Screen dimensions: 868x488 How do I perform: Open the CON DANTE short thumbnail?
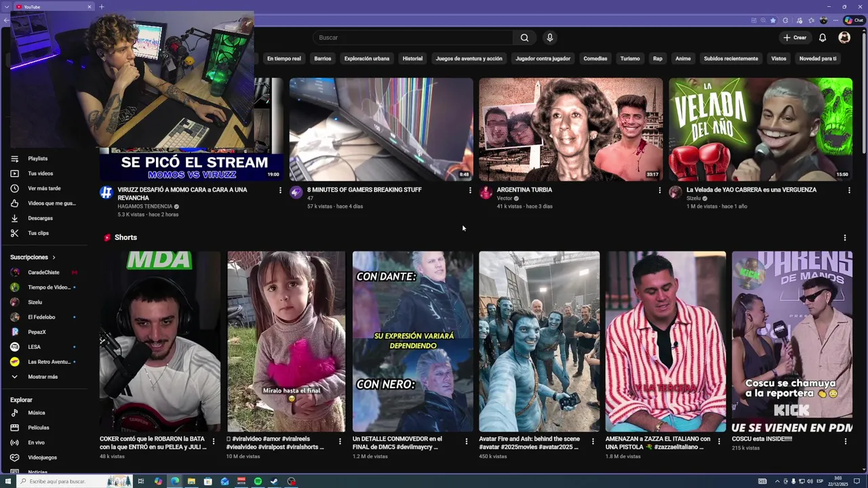point(413,342)
